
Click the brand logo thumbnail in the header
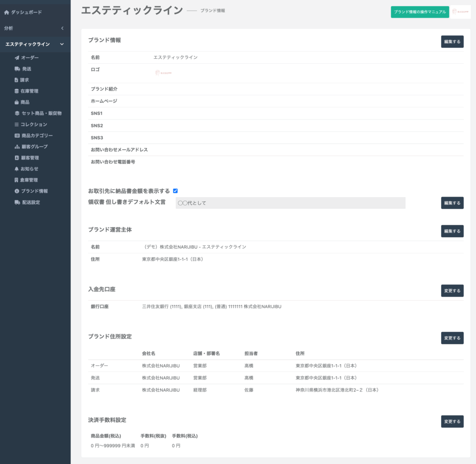coord(460,12)
